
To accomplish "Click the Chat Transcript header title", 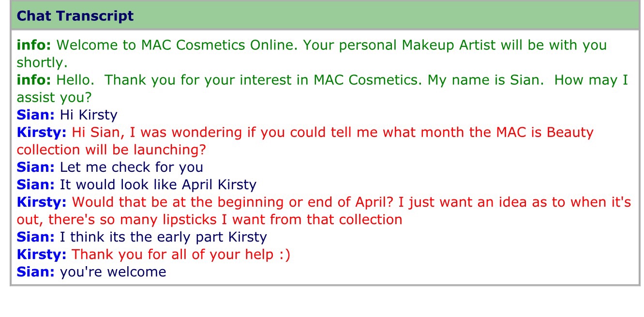I will pyautogui.click(x=75, y=15).
